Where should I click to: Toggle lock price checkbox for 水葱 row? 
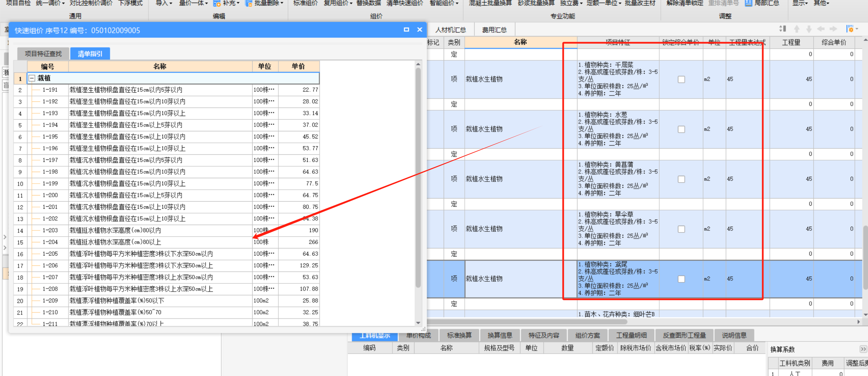(x=681, y=129)
